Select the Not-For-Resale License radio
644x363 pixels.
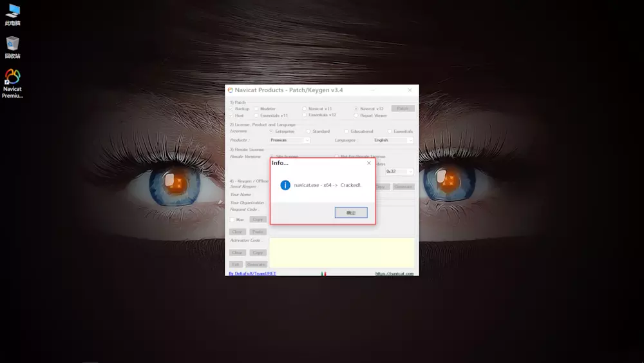click(x=336, y=156)
